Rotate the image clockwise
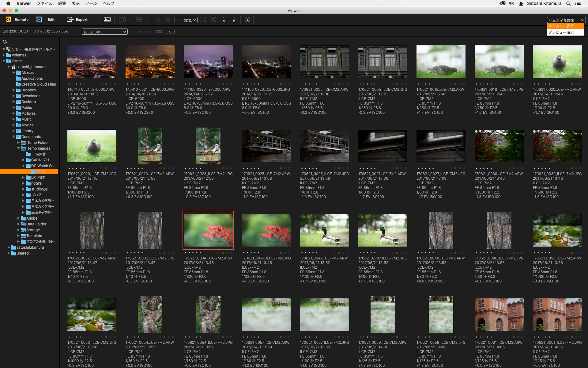This screenshot has height=368, width=588. [234, 20]
